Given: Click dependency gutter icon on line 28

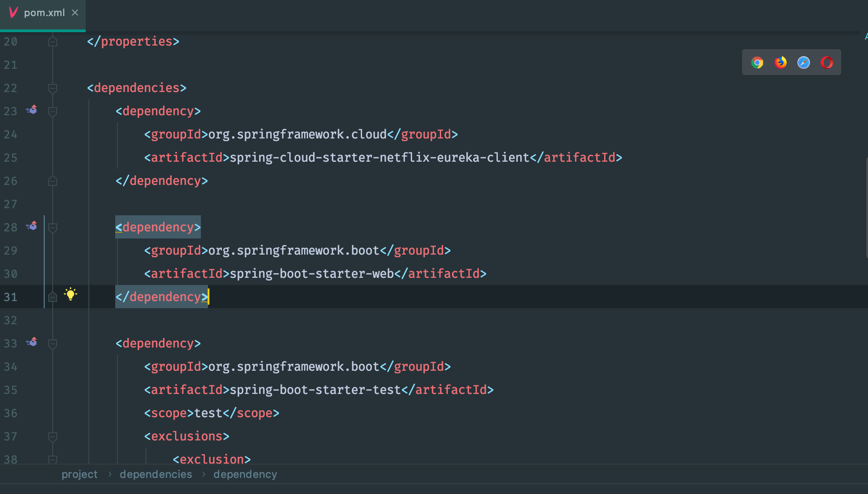Looking at the screenshot, I should click(32, 226).
